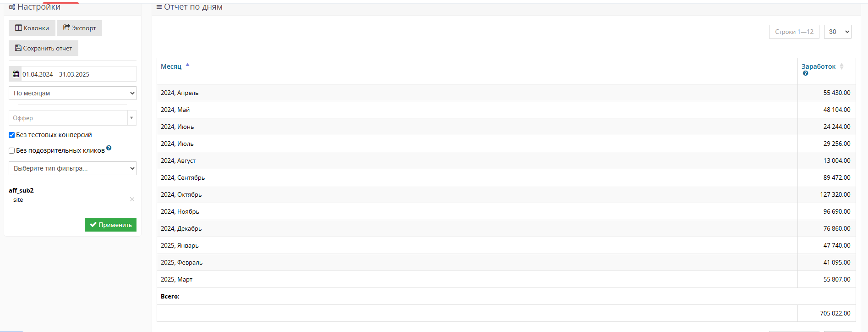Viewport: 868px width, 332px height.
Task: Open the По месяцам grouping dropdown
Action: click(x=72, y=93)
